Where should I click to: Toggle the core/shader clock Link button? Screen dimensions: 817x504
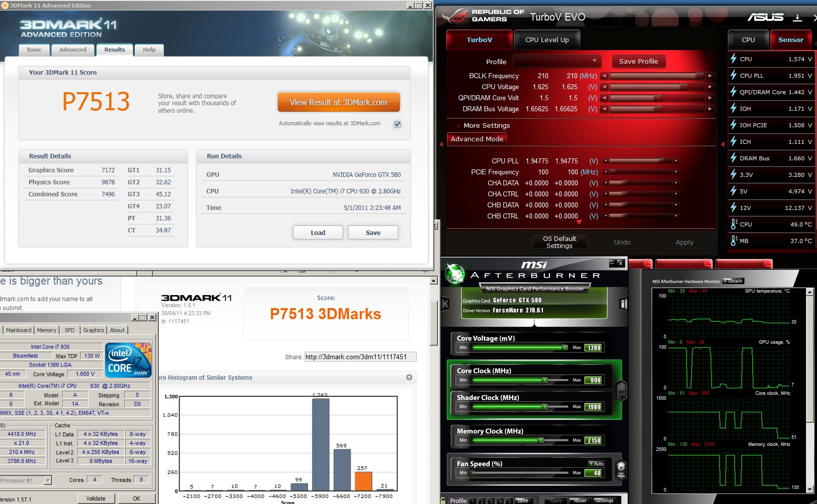click(621, 390)
